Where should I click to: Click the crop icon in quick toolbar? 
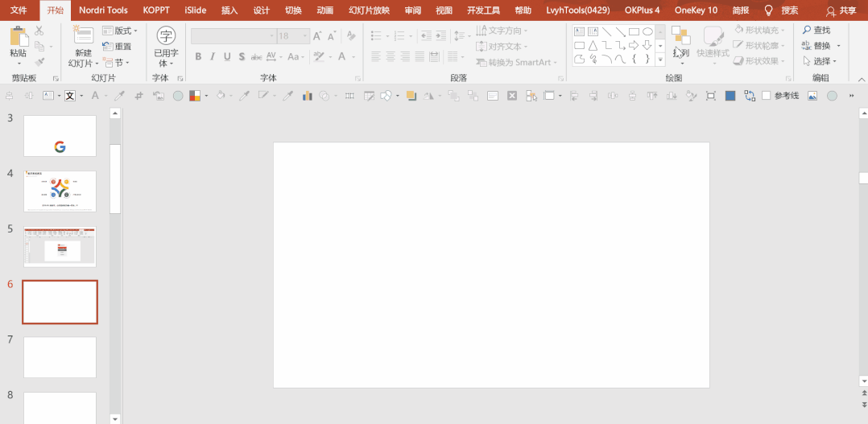click(x=139, y=96)
